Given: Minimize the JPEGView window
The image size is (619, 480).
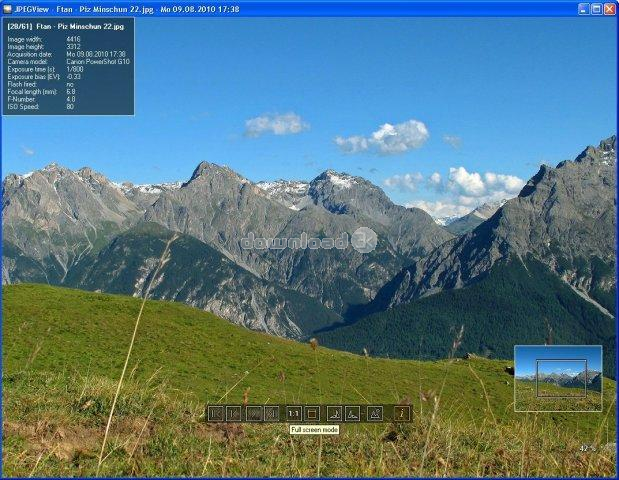Looking at the screenshot, I should click(x=584, y=9).
